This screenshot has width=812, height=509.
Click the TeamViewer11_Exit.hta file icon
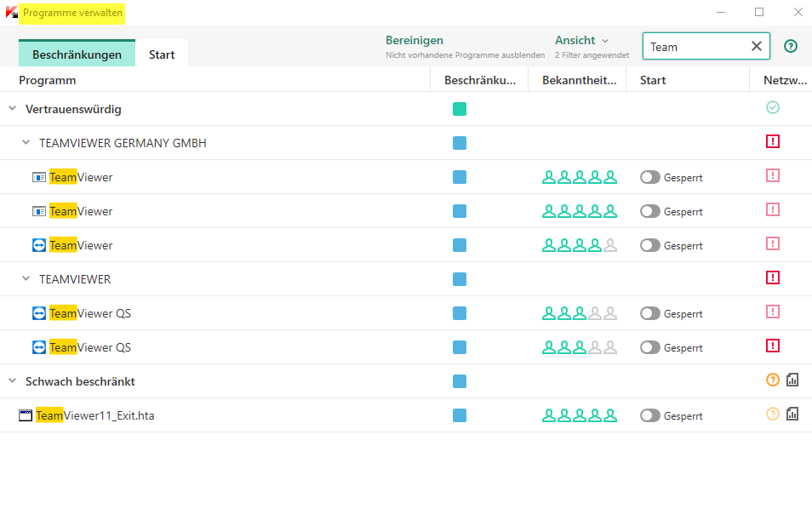[x=26, y=415]
